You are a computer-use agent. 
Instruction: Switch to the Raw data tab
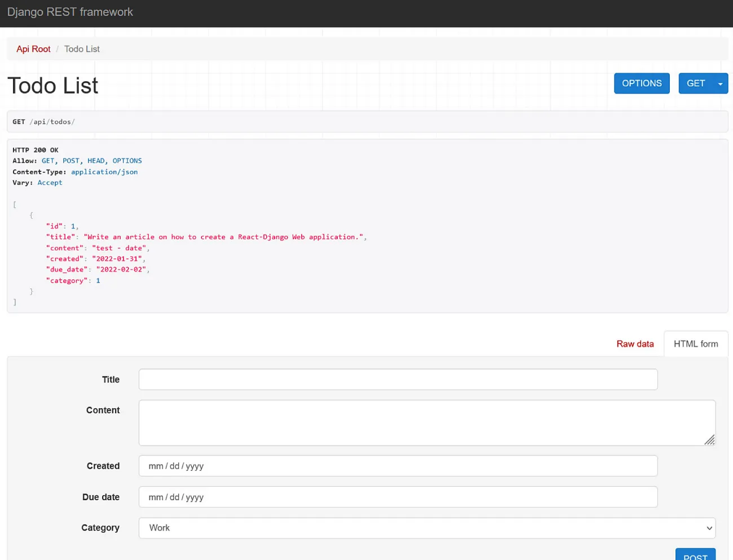[635, 343]
